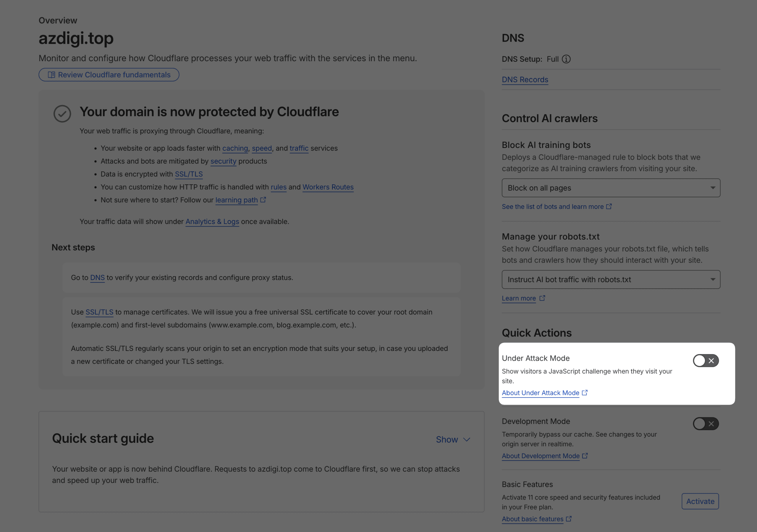This screenshot has height=532, width=757.
Task: Click the info icon next to DNS Setup
Action: click(x=567, y=59)
